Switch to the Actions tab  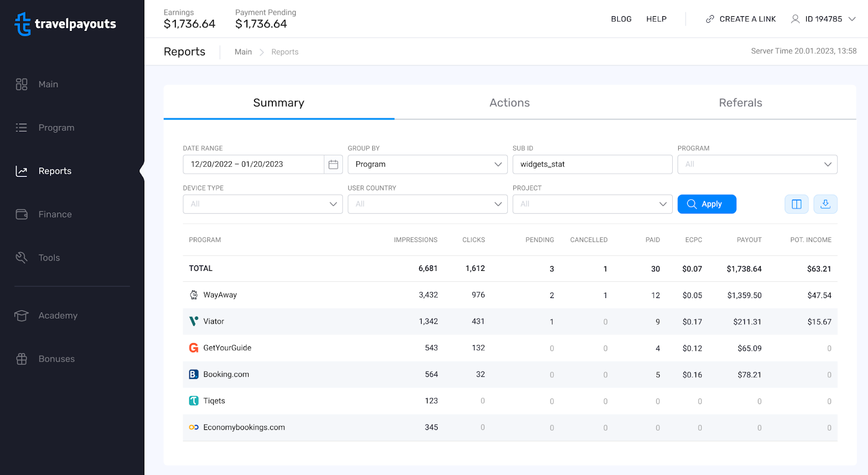click(509, 103)
